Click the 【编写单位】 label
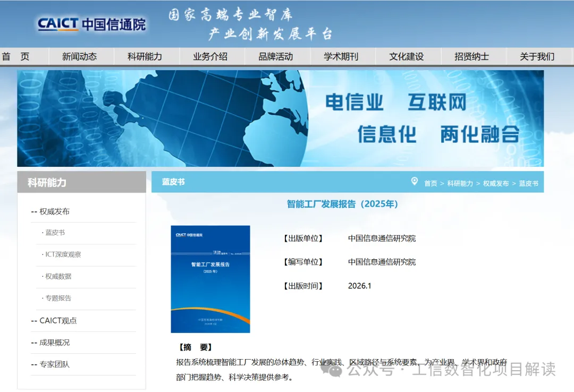This screenshot has height=392, width=574. coord(303,262)
